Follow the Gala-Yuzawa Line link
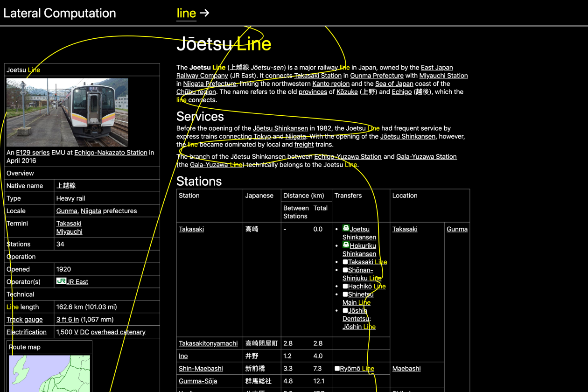This screenshot has width=588, height=392. click(217, 165)
